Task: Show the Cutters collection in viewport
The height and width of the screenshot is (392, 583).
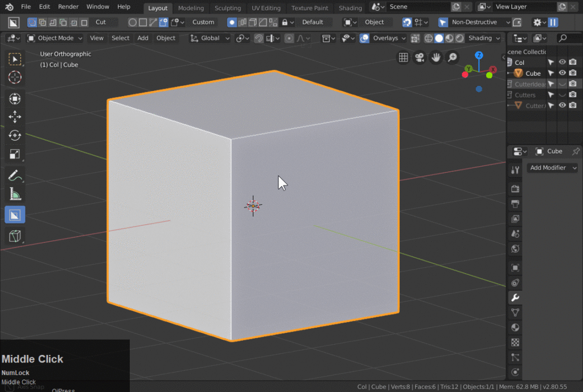Action: [x=562, y=95]
